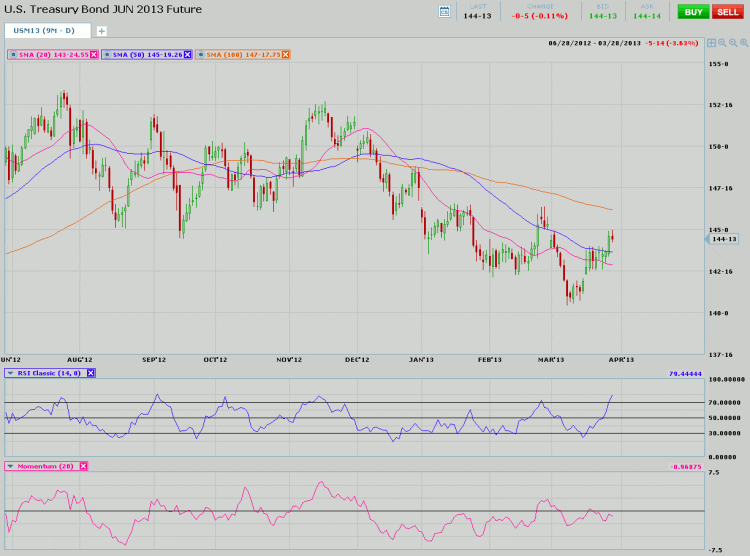Remove the SMA (100) indicator
This screenshot has height=556, width=750.
[x=286, y=54]
